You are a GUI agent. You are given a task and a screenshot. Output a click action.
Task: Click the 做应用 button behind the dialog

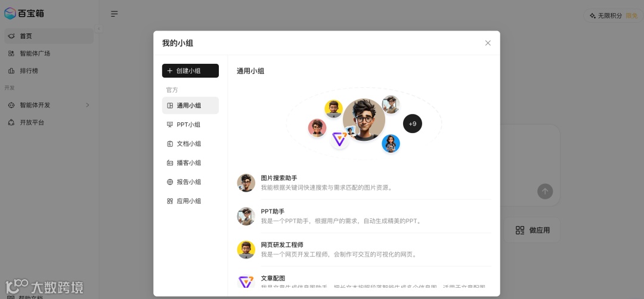[x=532, y=230]
